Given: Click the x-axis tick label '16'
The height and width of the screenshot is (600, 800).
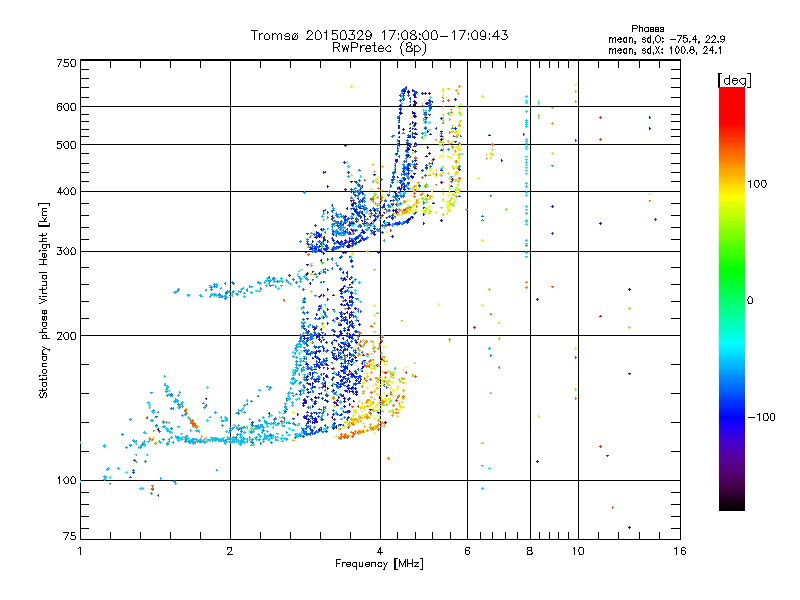Looking at the screenshot, I should (x=680, y=551).
